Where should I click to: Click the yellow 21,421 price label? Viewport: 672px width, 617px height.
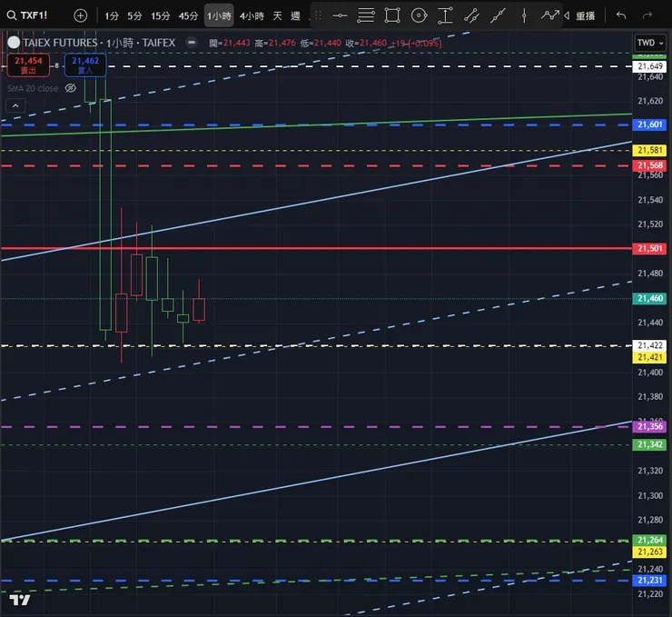649,358
